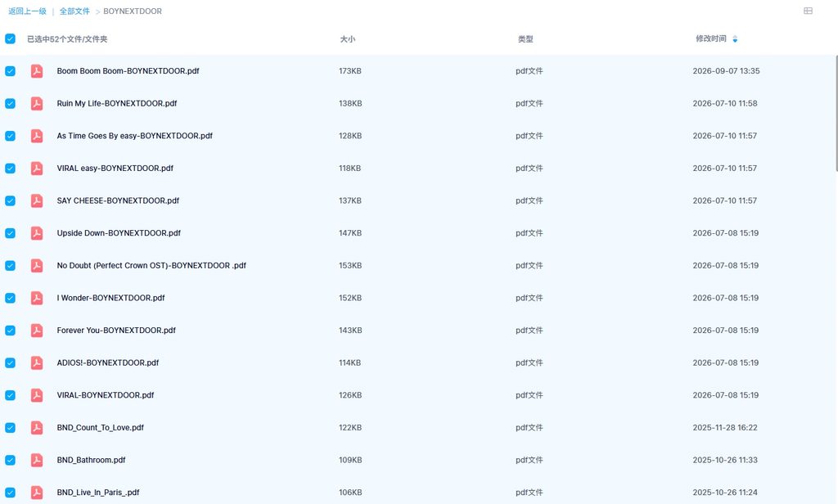
Task: Click the PDF icon for No Doubt (Perfect Crown OST)
Action: point(37,266)
